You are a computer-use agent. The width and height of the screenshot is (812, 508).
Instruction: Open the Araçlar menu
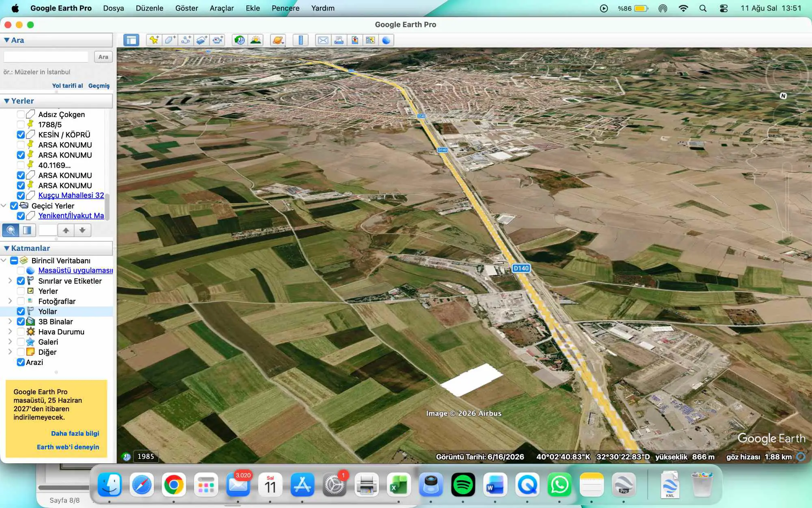pos(222,8)
